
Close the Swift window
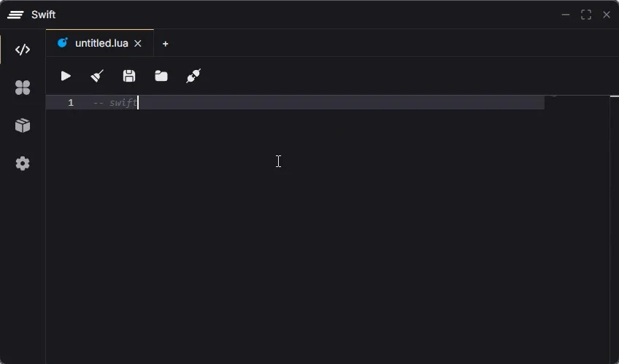point(607,15)
